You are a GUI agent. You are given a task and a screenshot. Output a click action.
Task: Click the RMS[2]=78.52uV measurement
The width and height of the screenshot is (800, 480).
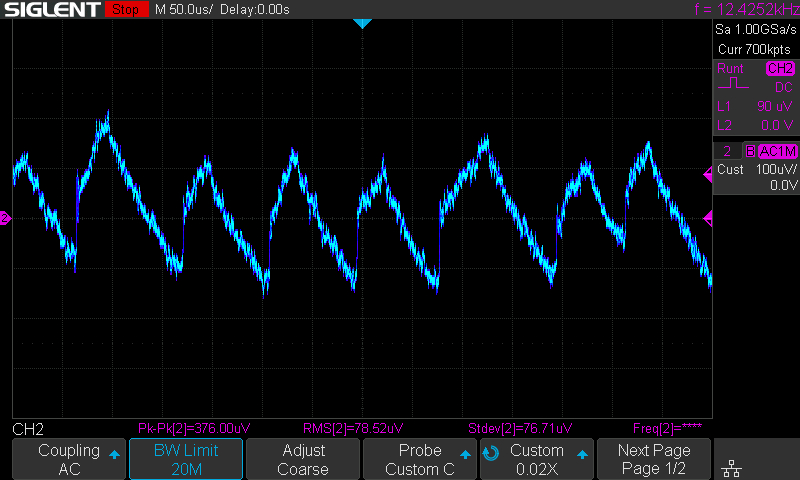tap(353, 428)
